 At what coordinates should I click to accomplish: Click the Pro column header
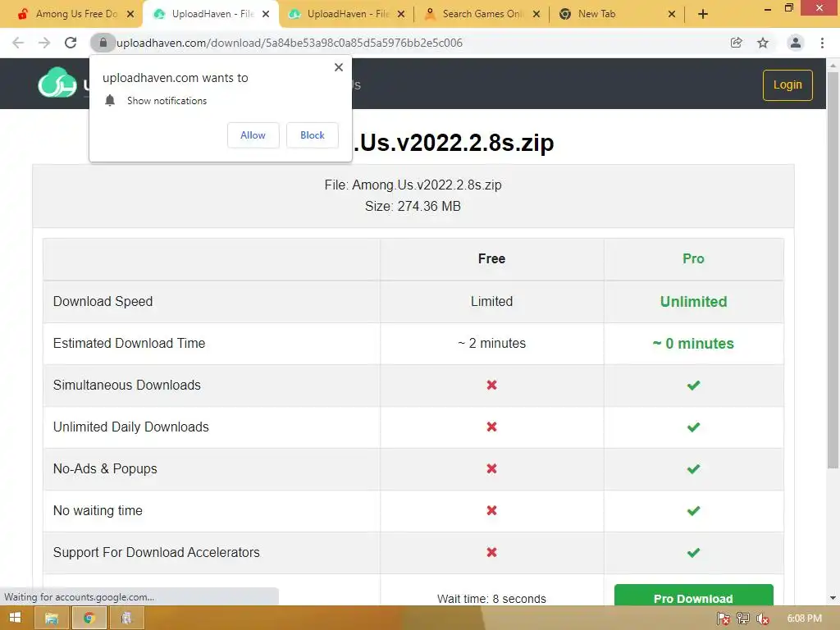click(693, 258)
